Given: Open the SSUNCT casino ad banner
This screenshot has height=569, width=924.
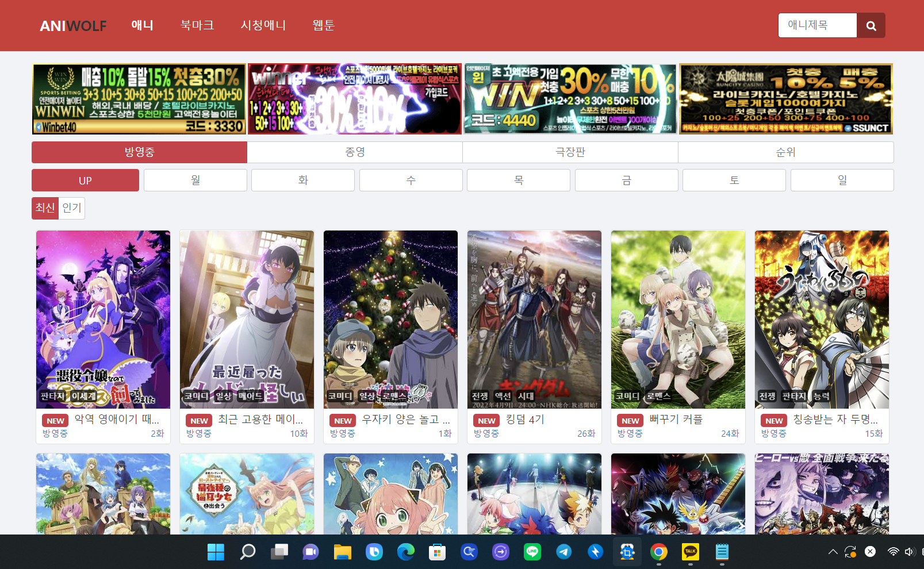Looking at the screenshot, I should [786, 99].
